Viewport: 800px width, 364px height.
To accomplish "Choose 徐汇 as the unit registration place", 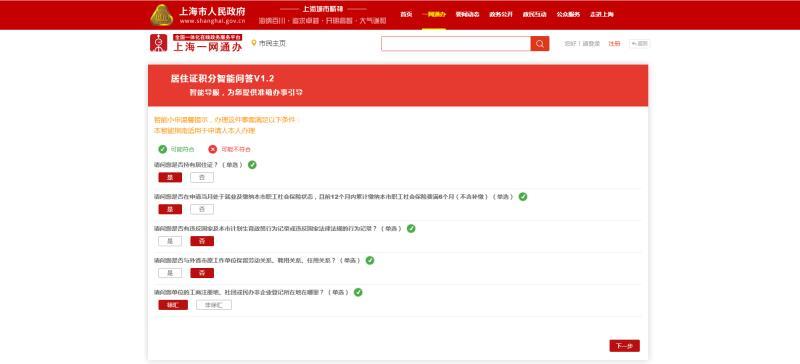I will point(173,305).
